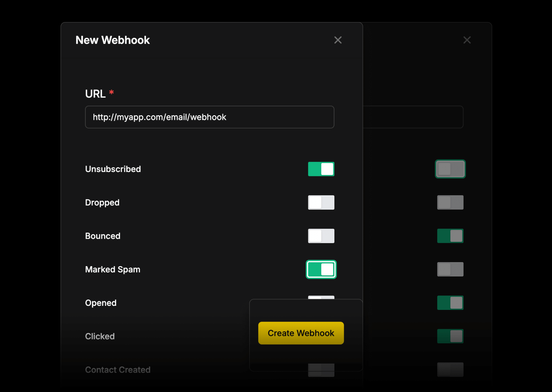Enable the Bounced event toggle
Image resolution: width=552 pixels, height=392 pixels.
(x=321, y=236)
